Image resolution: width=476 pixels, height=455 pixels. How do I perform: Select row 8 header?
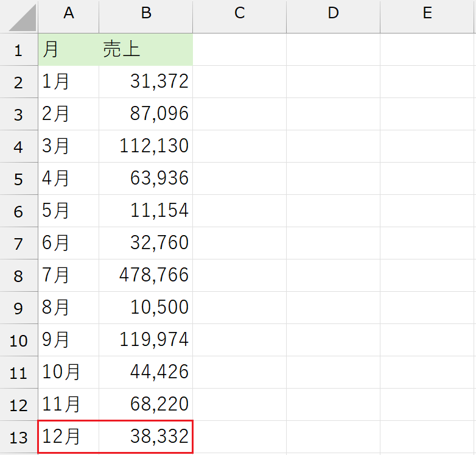[x=18, y=275]
